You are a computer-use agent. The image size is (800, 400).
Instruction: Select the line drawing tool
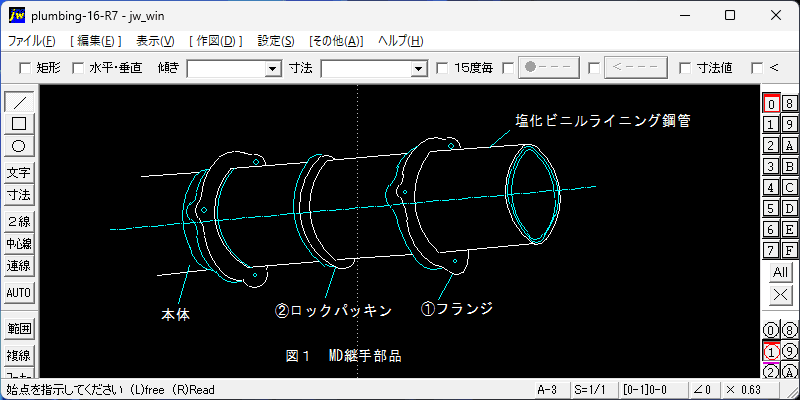[19, 102]
